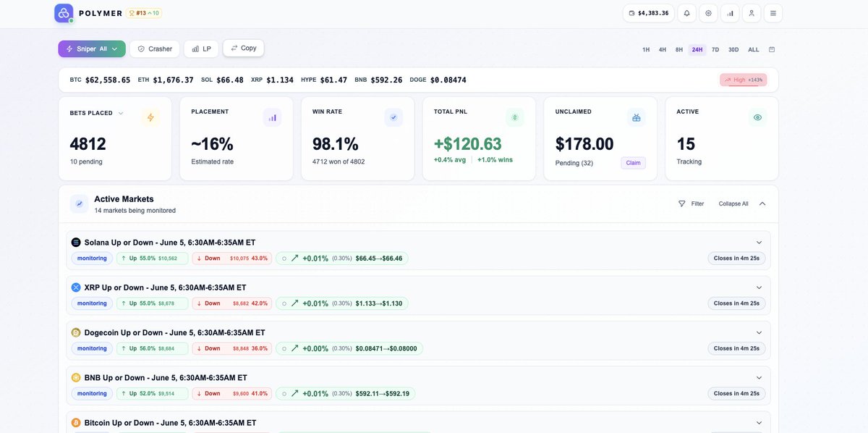This screenshot has height=433, width=868.
Task: Switch to Copy mode
Action: point(243,48)
